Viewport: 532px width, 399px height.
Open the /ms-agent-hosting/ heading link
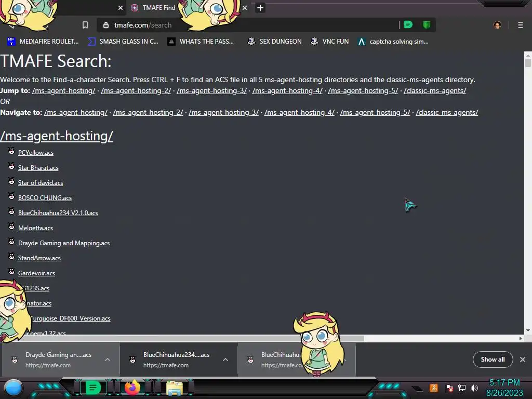57,136
